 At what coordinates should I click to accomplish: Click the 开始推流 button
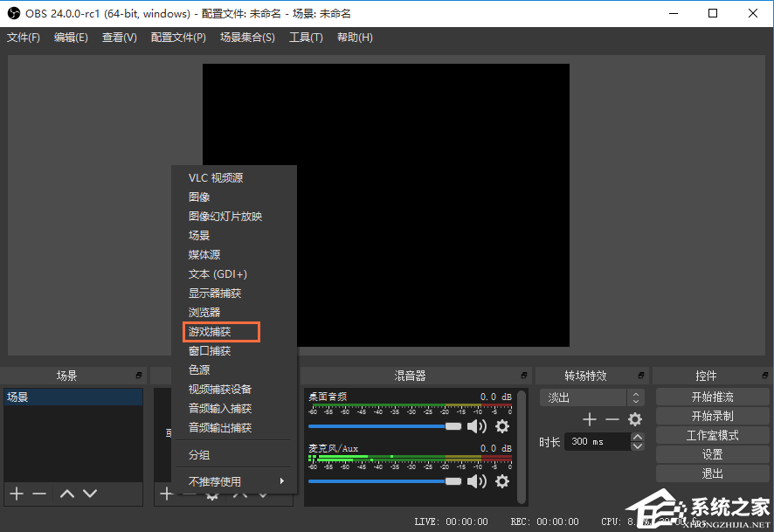pos(712,397)
